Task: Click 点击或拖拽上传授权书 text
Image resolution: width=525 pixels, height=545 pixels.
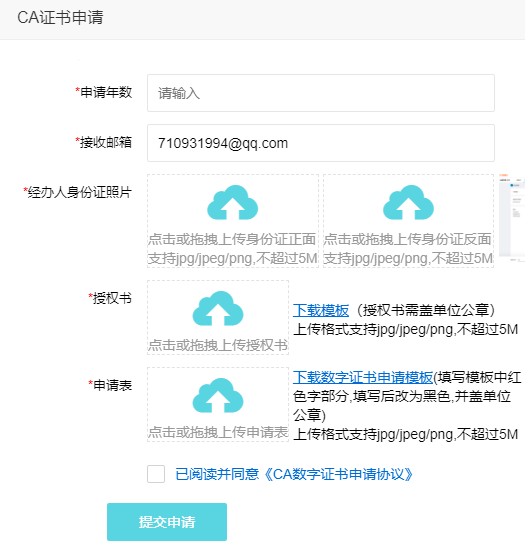Action: click(218, 345)
